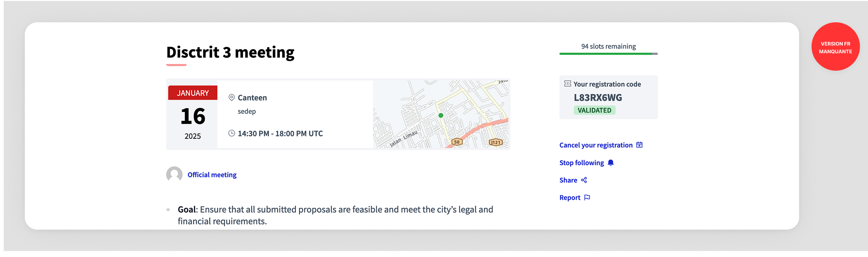Click the Stop following link

tap(587, 163)
